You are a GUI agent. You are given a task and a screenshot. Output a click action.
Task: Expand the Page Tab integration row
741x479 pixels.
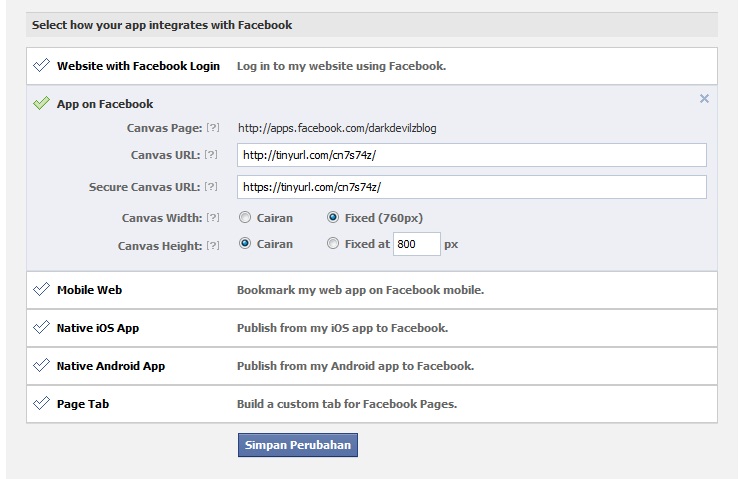click(372, 404)
